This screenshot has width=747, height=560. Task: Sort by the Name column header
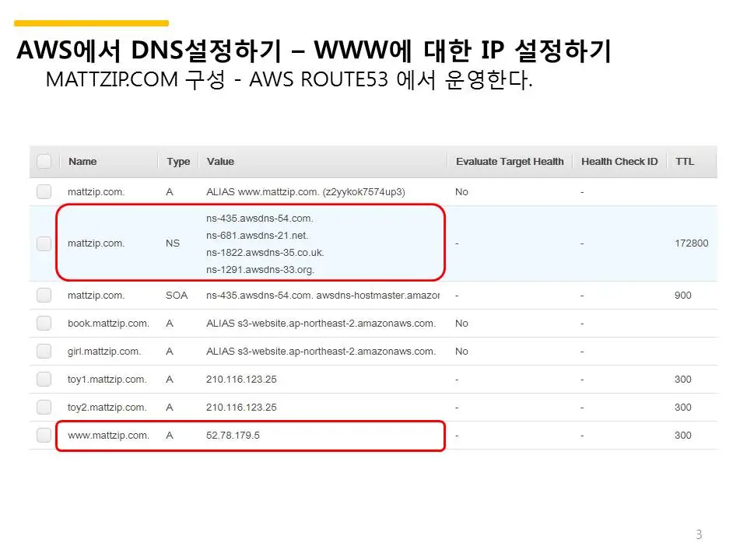click(82, 162)
